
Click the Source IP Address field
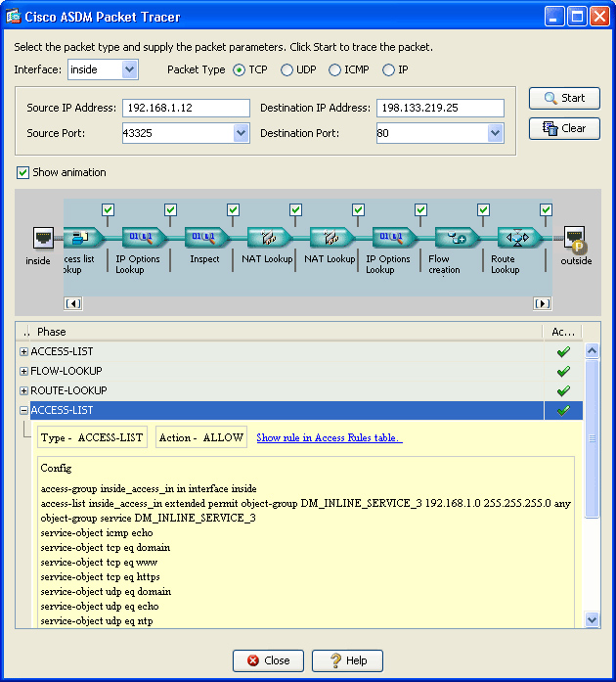[x=186, y=108]
